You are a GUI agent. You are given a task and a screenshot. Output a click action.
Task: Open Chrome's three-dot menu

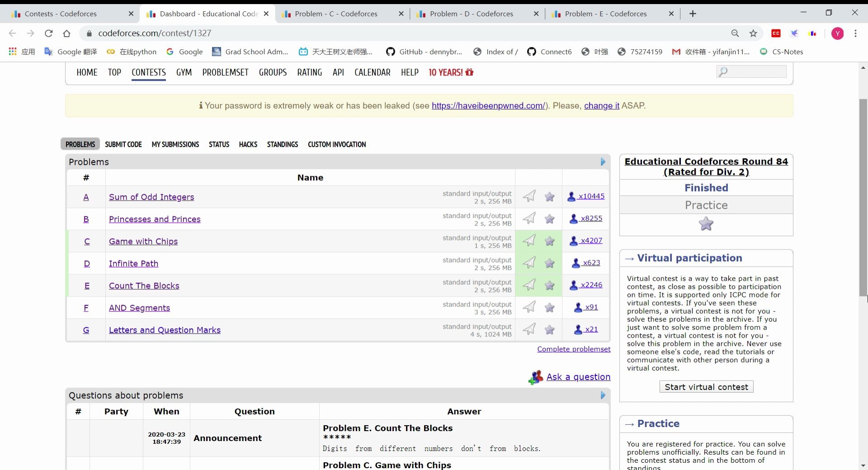tap(855, 33)
